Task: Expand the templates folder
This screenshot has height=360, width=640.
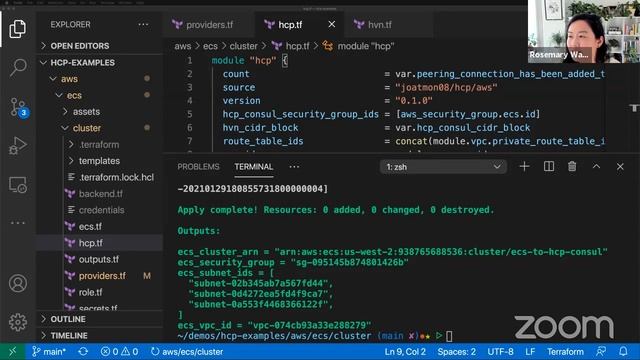Action: click(100, 161)
